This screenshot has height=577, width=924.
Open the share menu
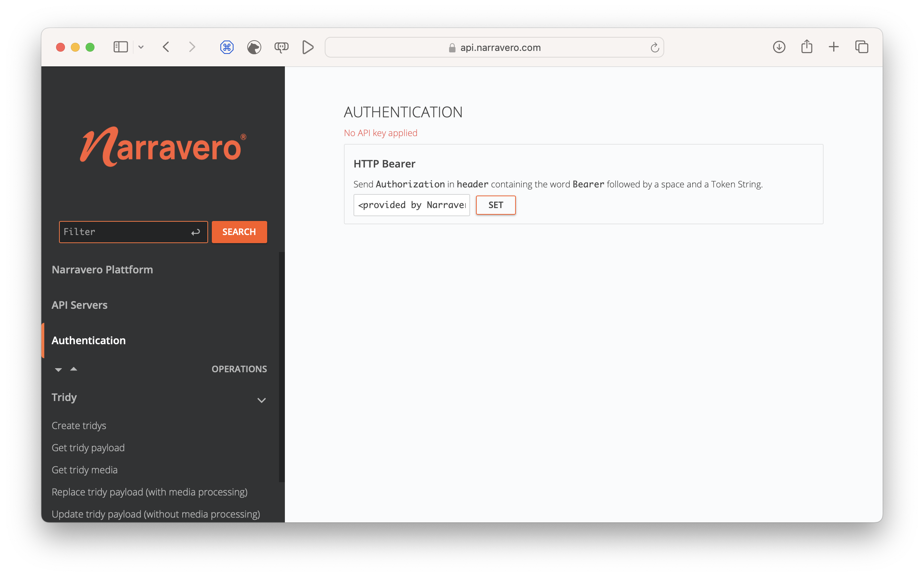(x=806, y=47)
